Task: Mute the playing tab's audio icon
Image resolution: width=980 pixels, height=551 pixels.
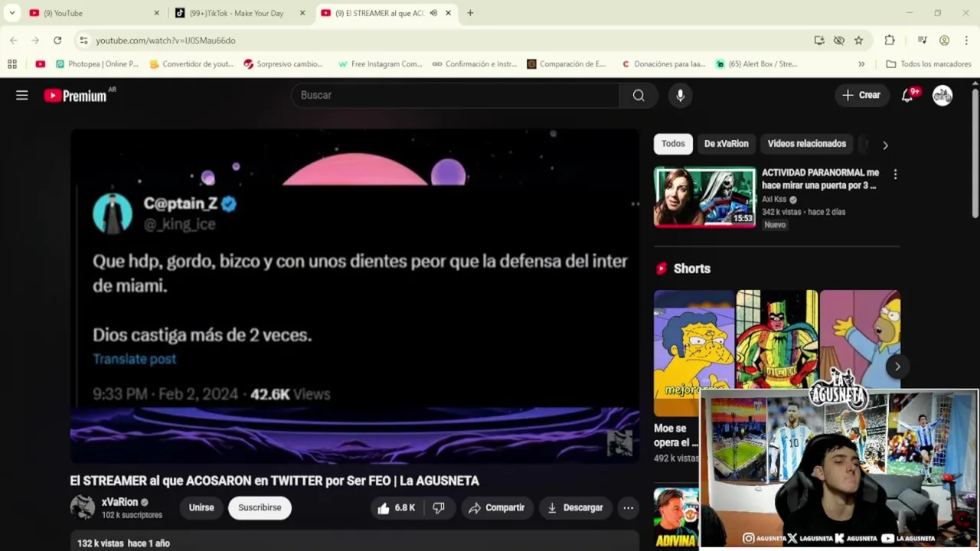Action: [433, 13]
